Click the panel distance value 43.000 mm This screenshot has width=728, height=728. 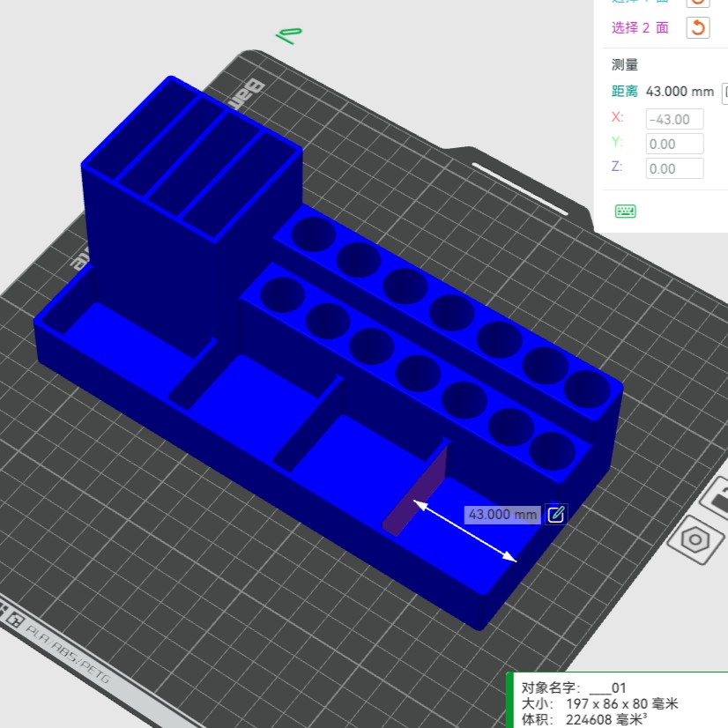pos(680,92)
